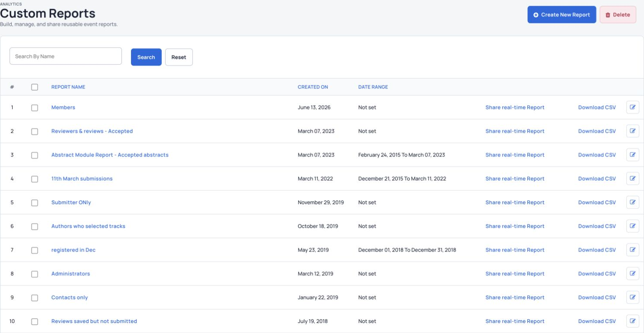The image size is (644, 333).
Task: Select checkbox for 11th March submissions
Action: 35,179
